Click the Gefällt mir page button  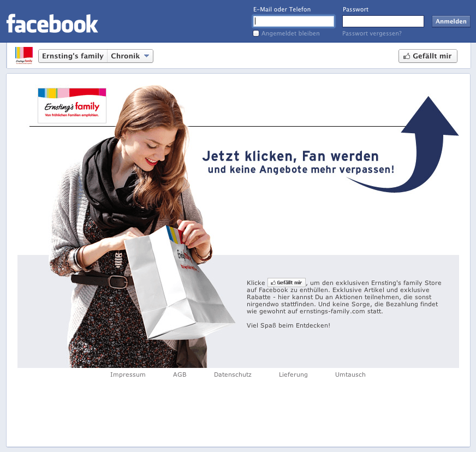[428, 56]
